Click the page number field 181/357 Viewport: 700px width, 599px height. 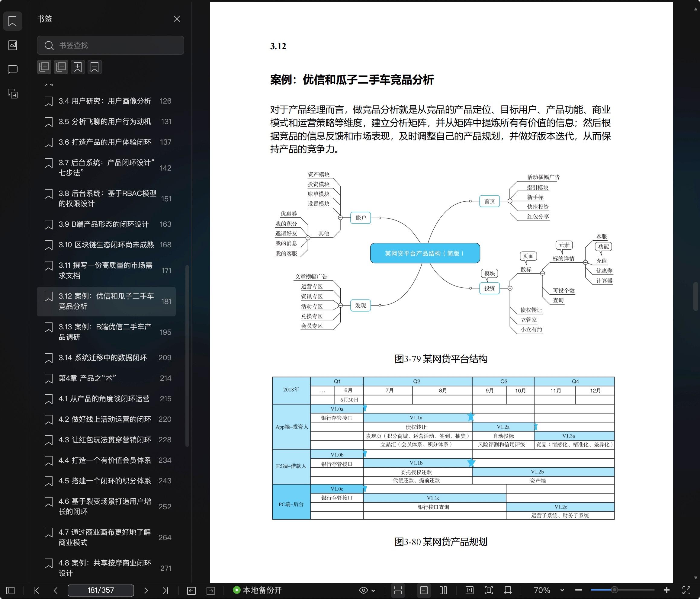coord(101,591)
